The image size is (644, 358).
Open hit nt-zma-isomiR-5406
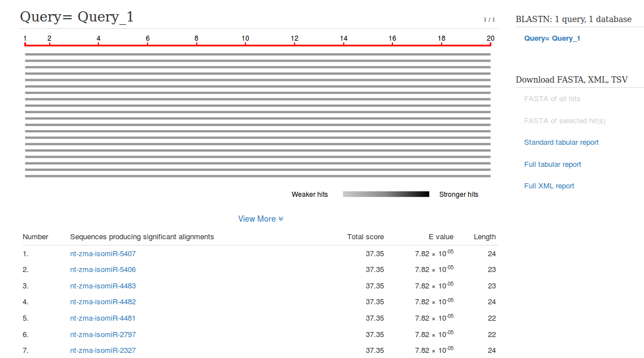click(103, 270)
